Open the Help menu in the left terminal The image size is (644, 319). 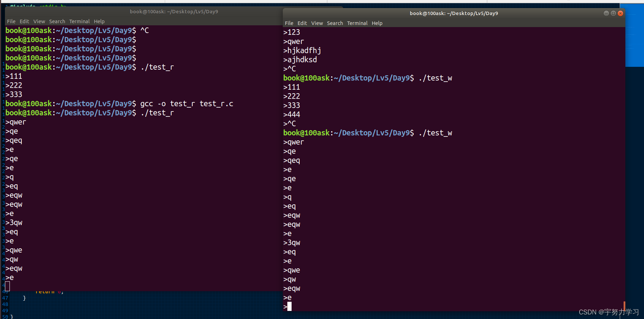coord(99,21)
